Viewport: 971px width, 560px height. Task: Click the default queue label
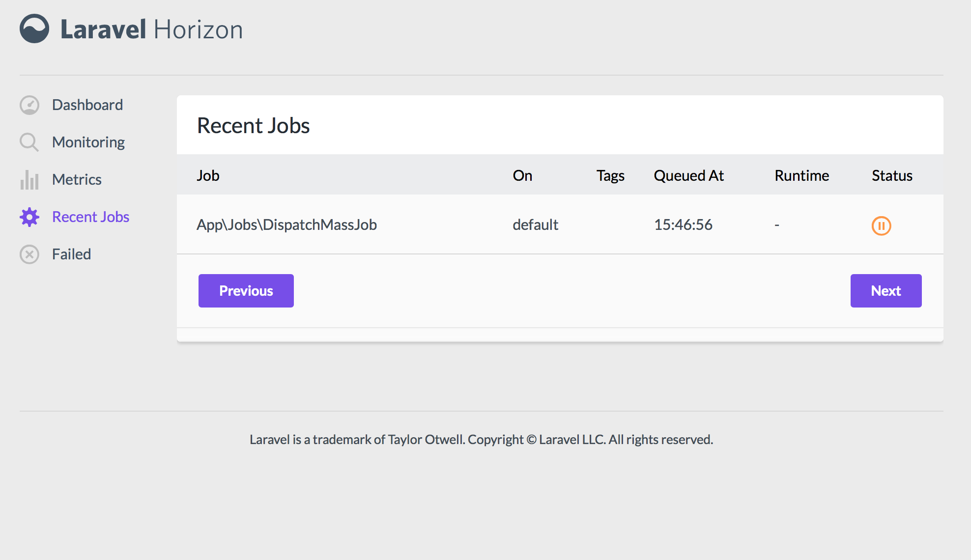click(535, 224)
